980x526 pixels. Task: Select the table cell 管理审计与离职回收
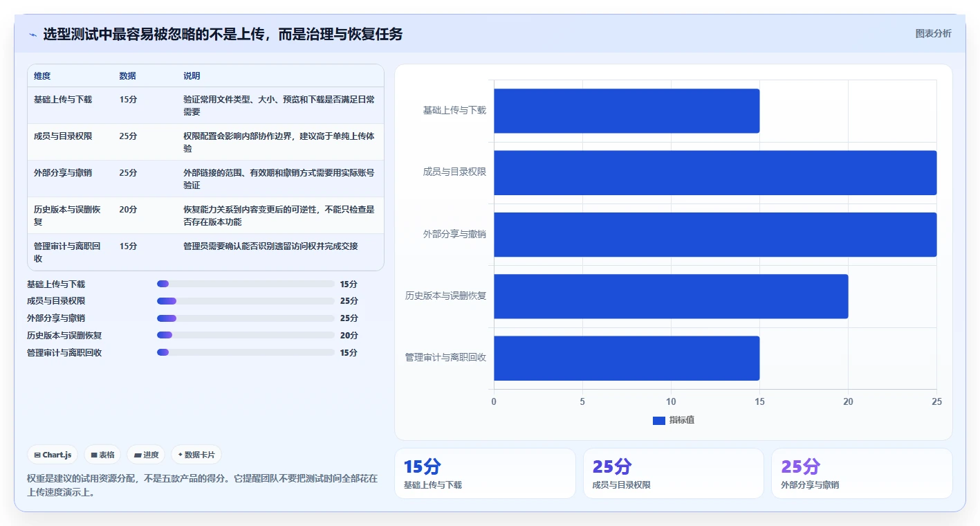(68, 252)
